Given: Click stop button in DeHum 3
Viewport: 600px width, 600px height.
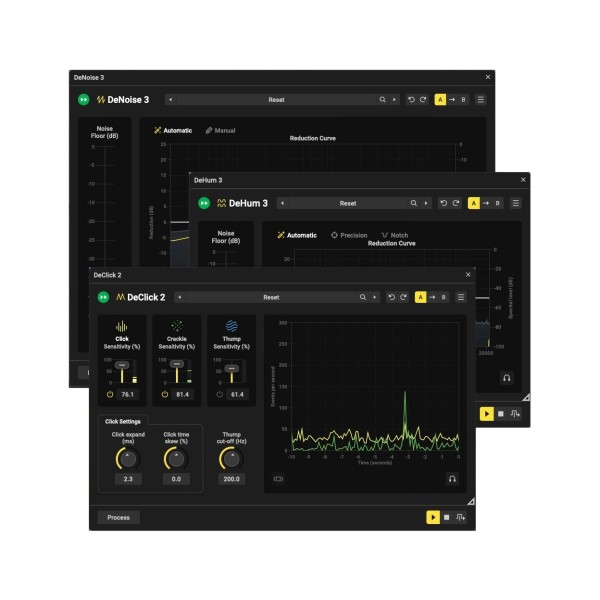Looking at the screenshot, I should (501, 414).
